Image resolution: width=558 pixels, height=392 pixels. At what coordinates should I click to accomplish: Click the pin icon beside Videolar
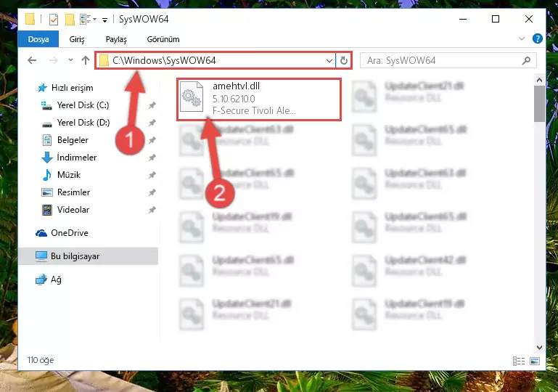[152, 210]
